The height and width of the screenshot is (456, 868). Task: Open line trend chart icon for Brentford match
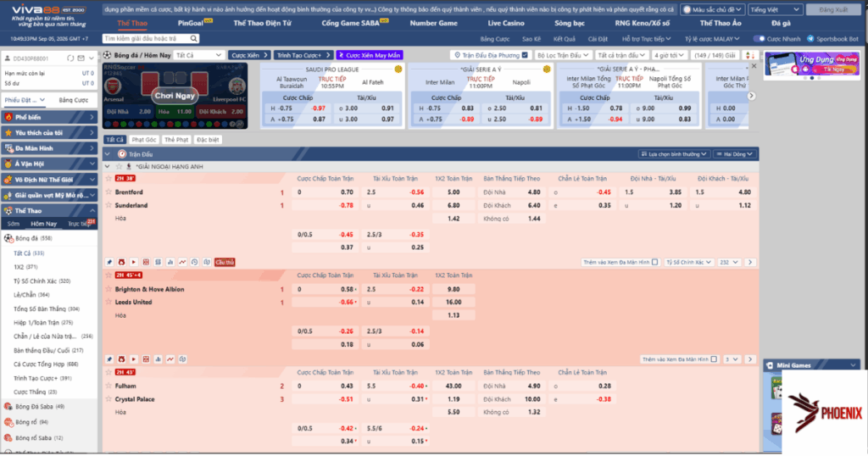click(182, 262)
